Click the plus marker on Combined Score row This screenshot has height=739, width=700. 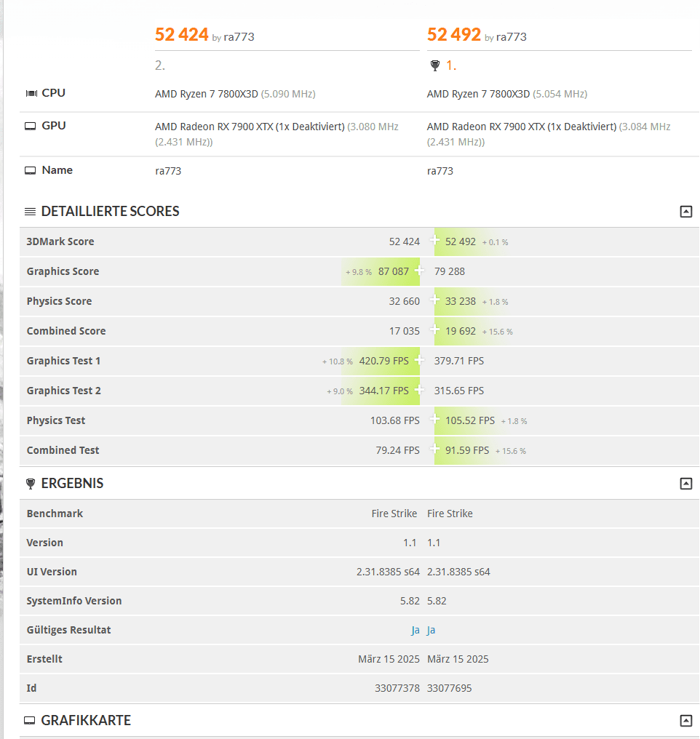click(434, 330)
